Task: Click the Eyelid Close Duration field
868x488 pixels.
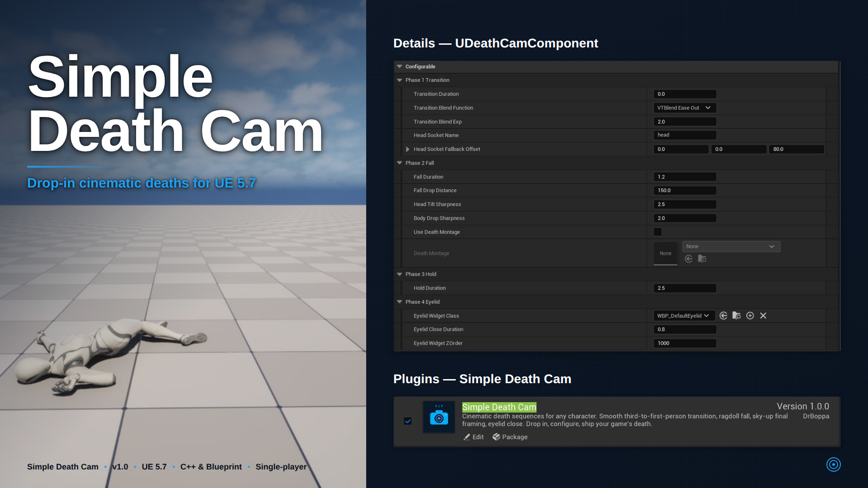Action: [x=685, y=329]
